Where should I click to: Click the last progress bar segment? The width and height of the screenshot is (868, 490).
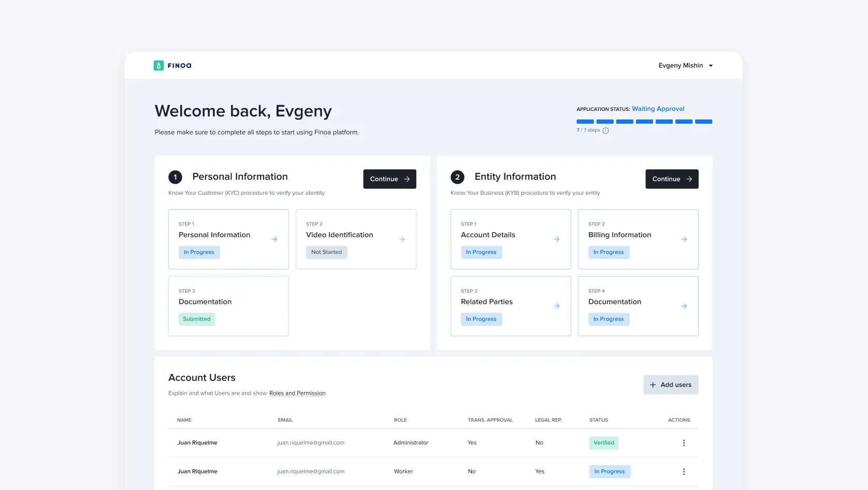tap(703, 122)
